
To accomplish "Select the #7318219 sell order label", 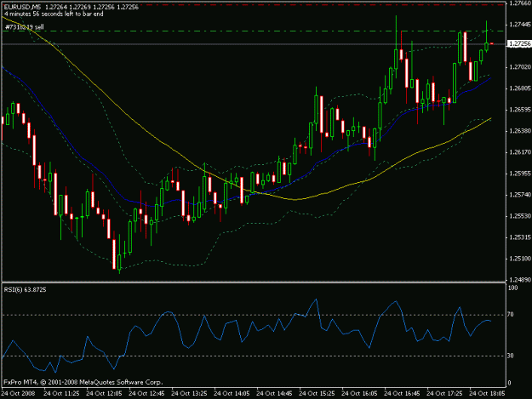I will (x=25, y=27).
